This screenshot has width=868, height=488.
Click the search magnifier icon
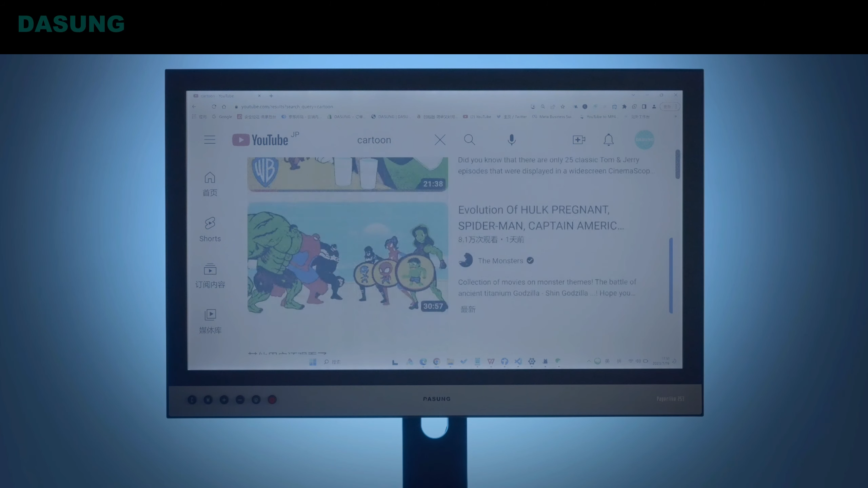(469, 139)
